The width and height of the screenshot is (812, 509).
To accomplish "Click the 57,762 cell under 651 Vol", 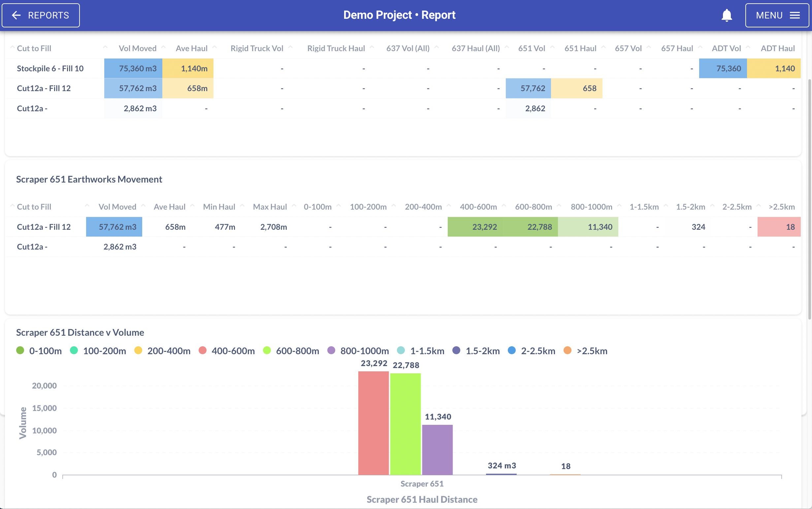I will (x=528, y=88).
